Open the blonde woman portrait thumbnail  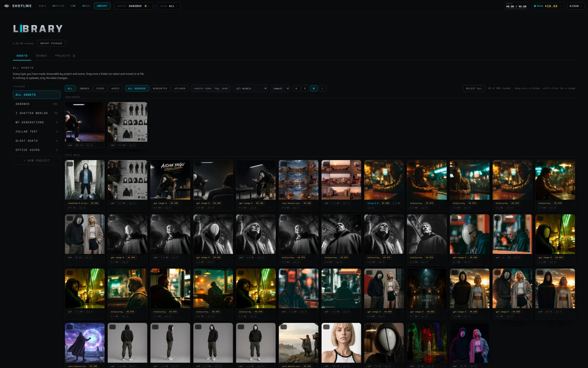click(341, 343)
